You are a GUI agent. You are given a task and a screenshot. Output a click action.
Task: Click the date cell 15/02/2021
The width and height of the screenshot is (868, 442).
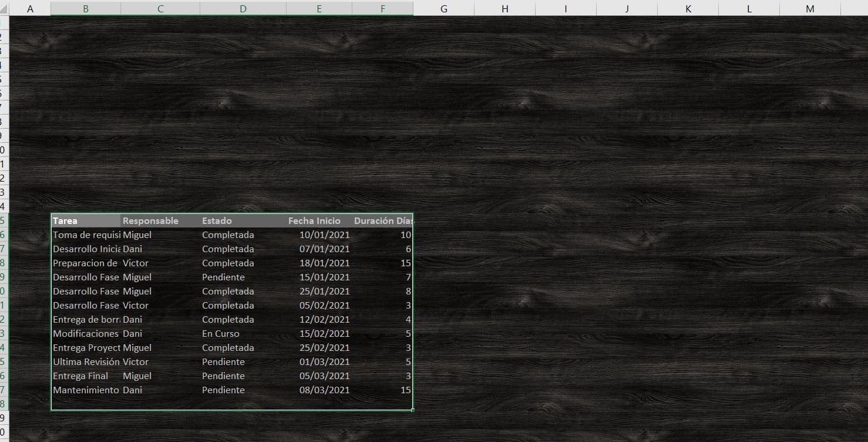pos(319,334)
